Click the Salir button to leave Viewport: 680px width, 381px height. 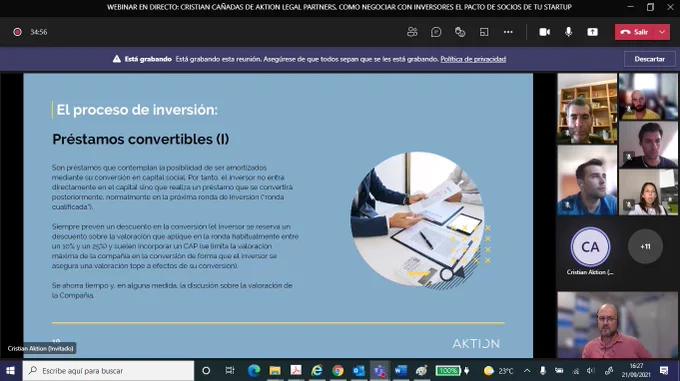(x=634, y=32)
